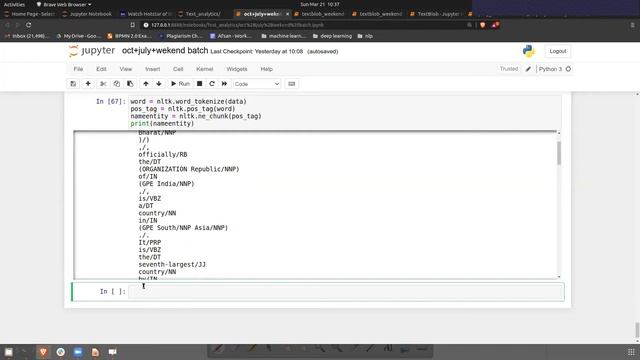Screen dimensions: 640x360
Task: Close the oct+july+wekend browser tab
Action: (287, 14)
